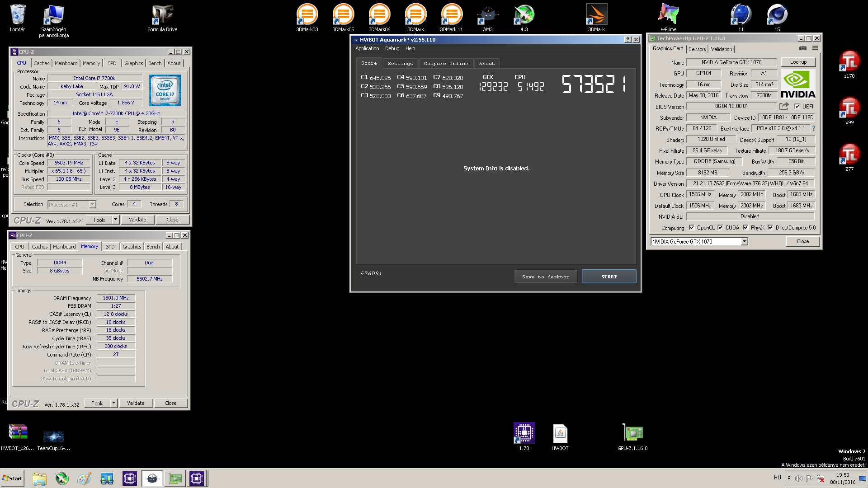Toggle the UEFI checkbox in GPU-Z
868x488 pixels.
click(797, 107)
